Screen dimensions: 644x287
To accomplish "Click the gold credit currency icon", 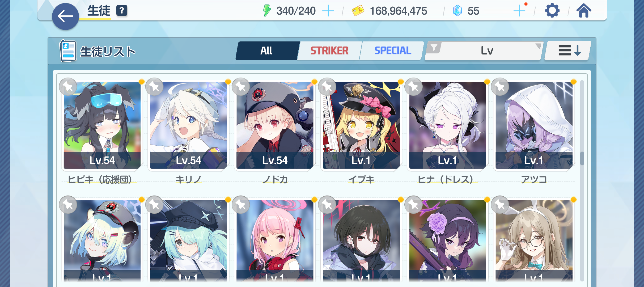I will [x=358, y=11].
